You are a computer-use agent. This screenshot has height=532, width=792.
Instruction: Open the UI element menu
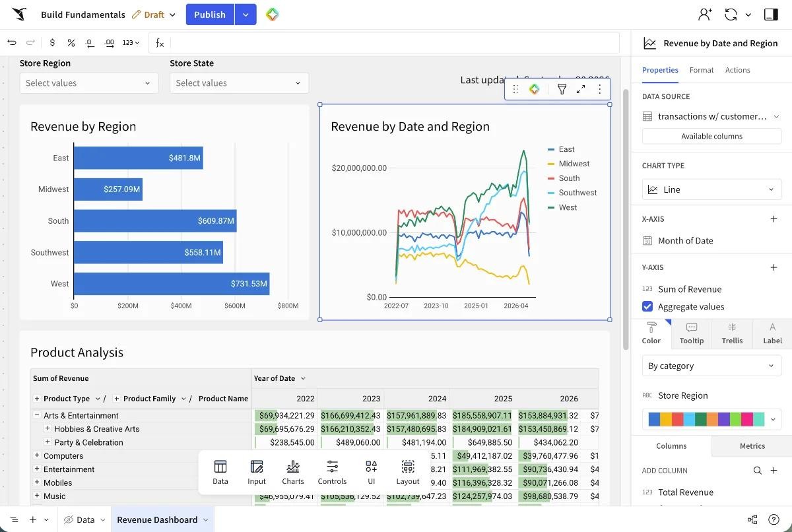click(372, 473)
